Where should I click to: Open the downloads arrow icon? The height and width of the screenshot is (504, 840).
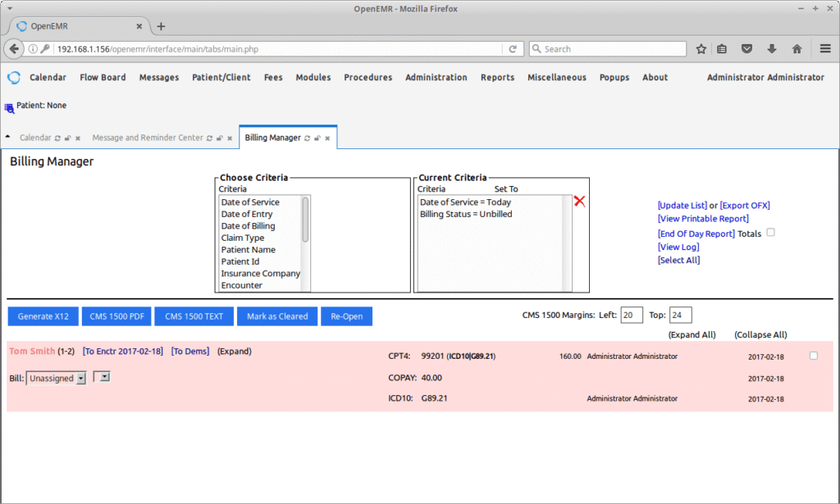[x=771, y=48]
